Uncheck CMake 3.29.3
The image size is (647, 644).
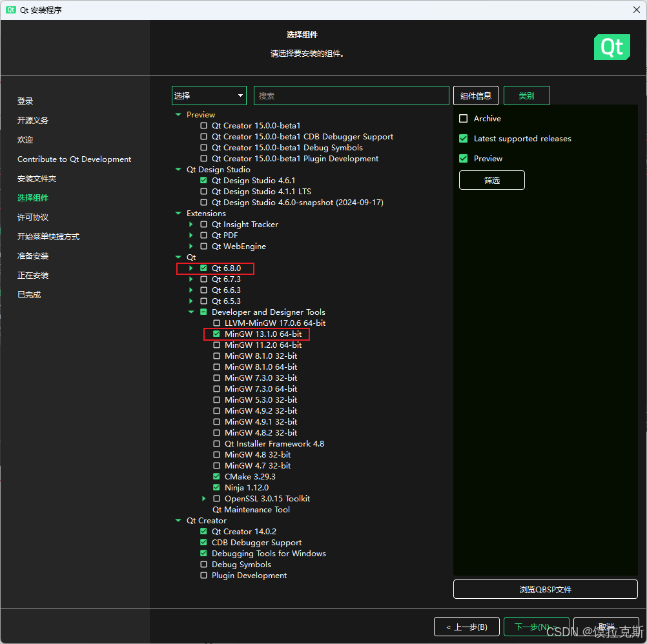(x=216, y=477)
